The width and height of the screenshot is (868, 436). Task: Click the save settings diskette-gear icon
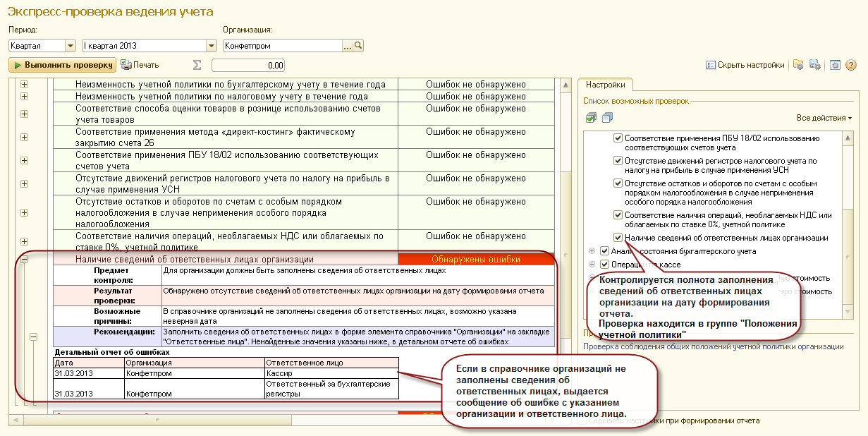(x=814, y=65)
